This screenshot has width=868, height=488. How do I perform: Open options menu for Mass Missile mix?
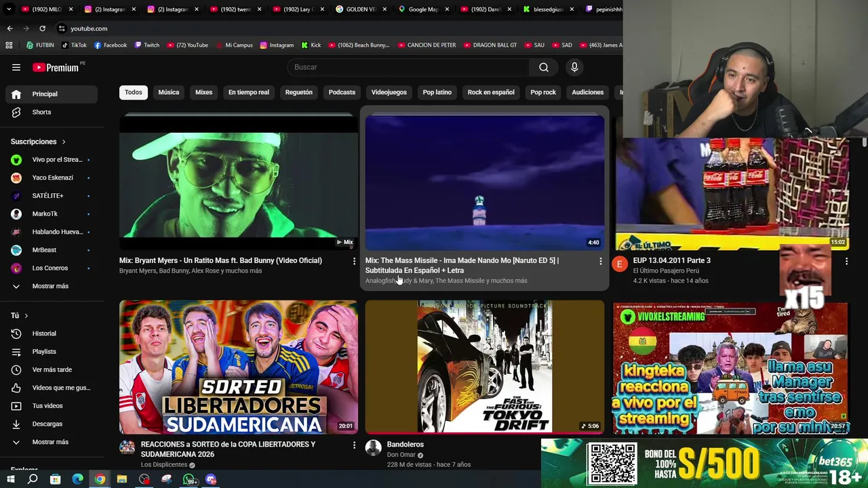pos(599,261)
